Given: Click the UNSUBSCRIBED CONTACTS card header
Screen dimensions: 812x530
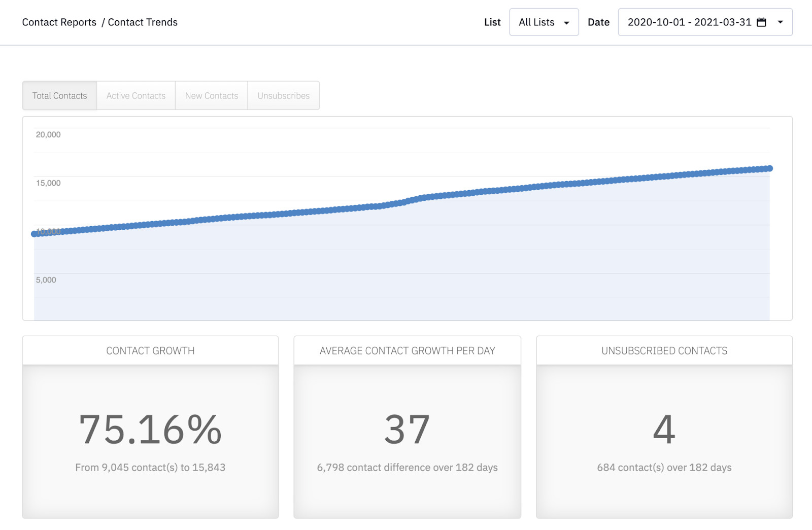Looking at the screenshot, I should coord(664,350).
